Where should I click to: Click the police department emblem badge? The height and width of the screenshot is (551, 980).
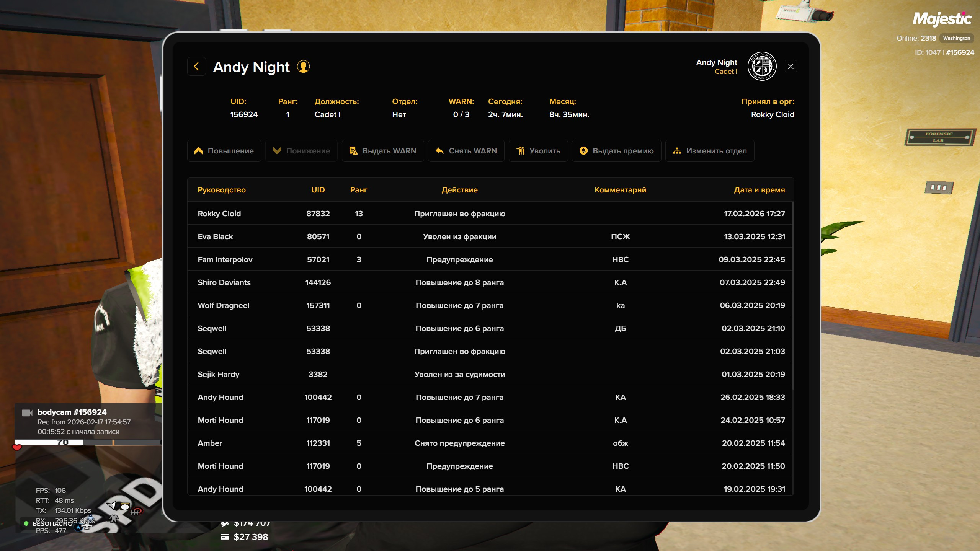coord(762,67)
